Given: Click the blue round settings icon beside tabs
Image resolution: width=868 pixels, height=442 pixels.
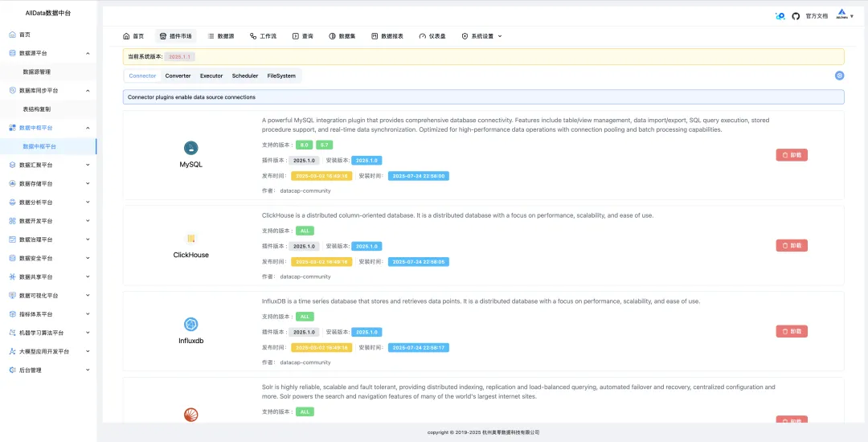Looking at the screenshot, I should tap(839, 76).
